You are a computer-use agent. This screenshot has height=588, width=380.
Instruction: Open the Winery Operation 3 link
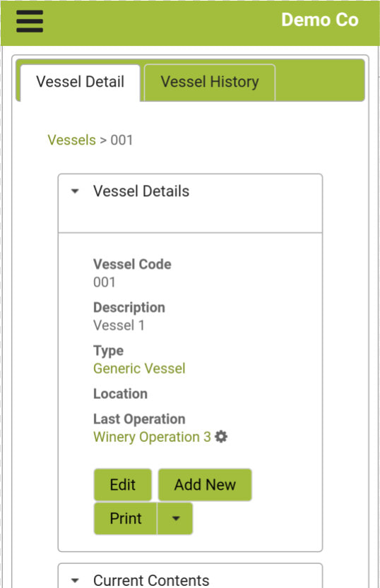click(x=152, y=437)
